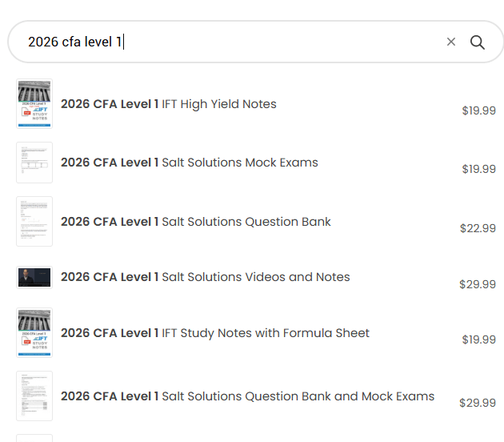Clear the search text with the X icon
The height and width of the screenshot is (442, 504).
[451, 42]
